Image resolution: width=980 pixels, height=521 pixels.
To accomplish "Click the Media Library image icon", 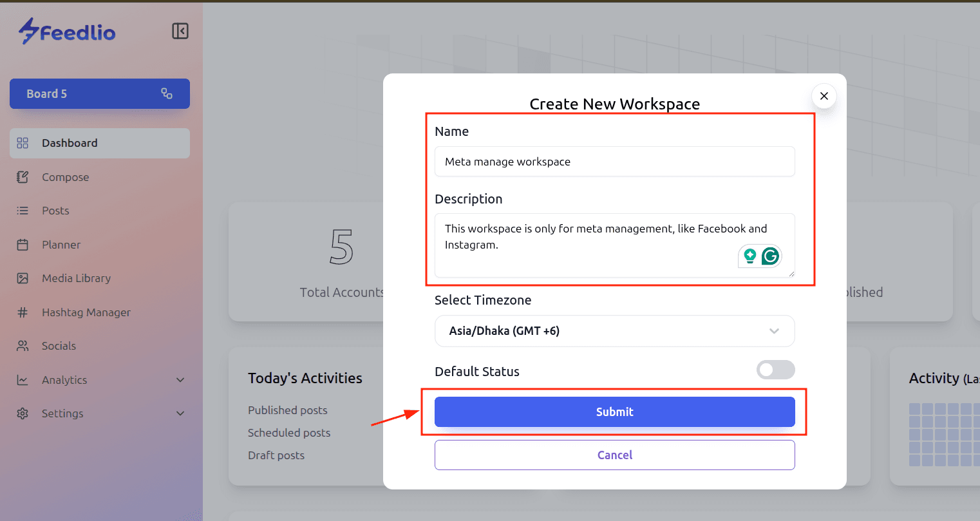I will click(23, 278).
